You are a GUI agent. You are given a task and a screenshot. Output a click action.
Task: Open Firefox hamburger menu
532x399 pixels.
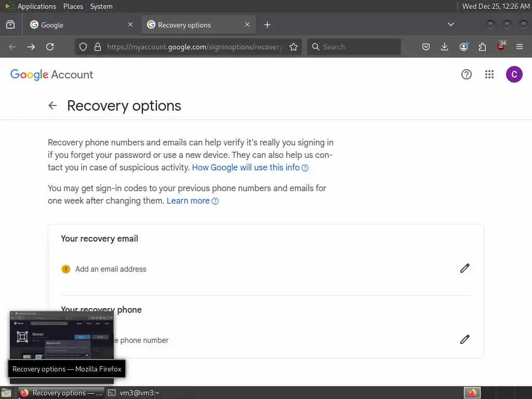[520, 47]
